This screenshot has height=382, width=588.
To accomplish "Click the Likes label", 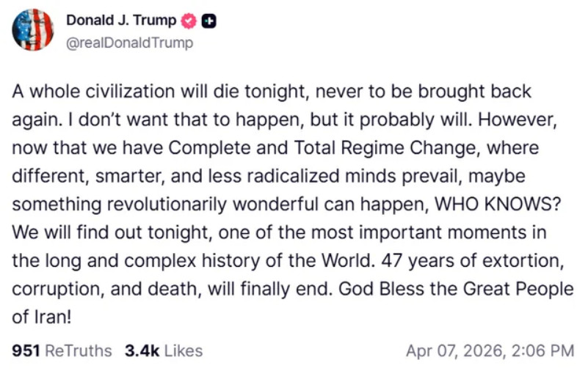I will (183, 350).
